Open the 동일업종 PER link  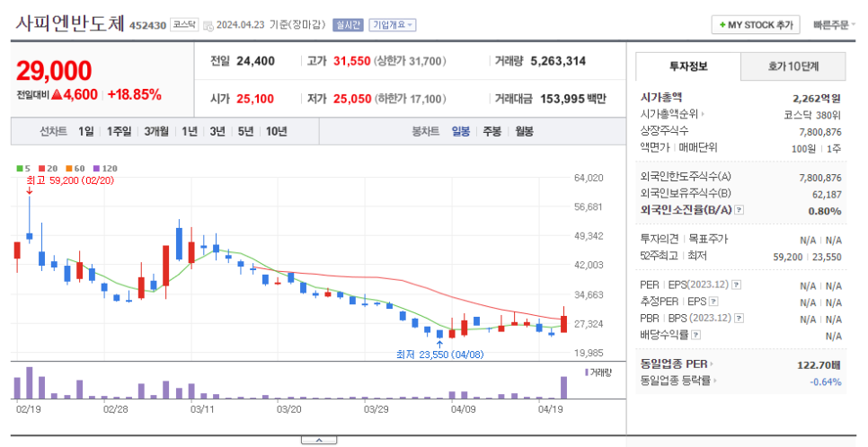click(x=677, y=364)
